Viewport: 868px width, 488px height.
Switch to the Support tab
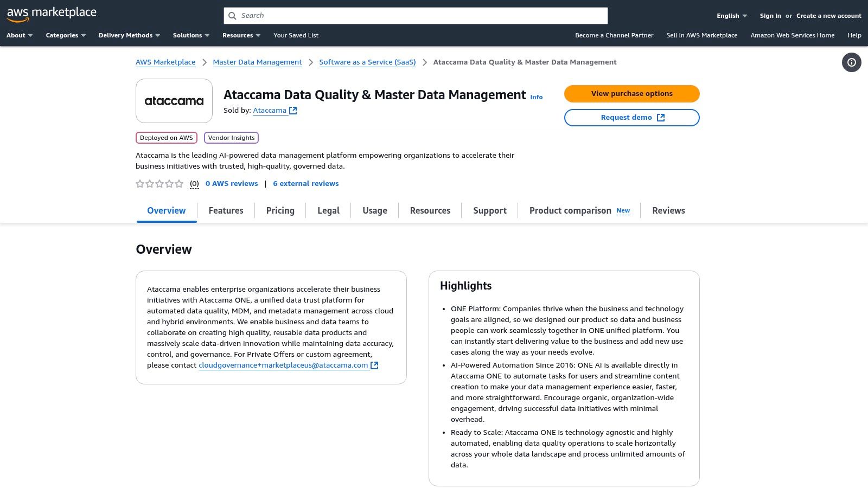pos(490,211)
